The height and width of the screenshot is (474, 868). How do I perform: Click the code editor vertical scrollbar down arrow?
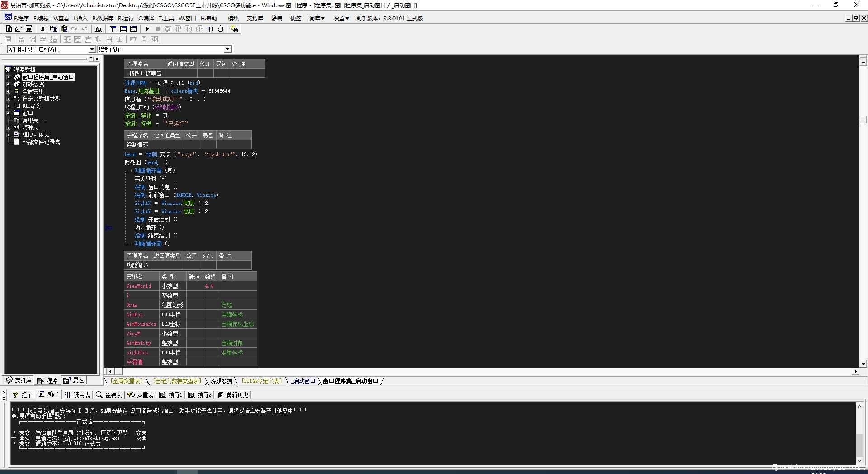tap(863, 364)
